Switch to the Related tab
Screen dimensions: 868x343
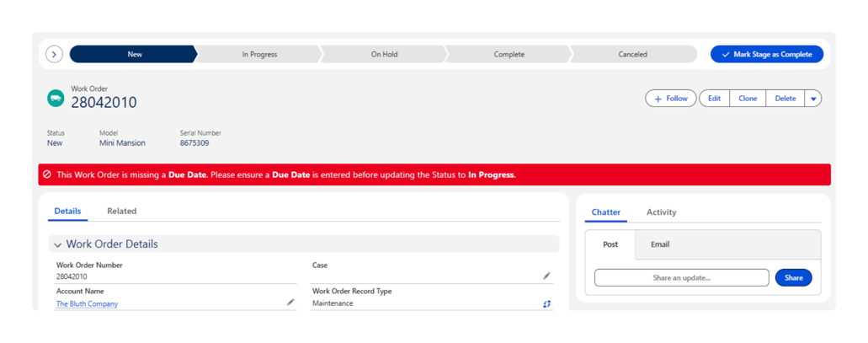(x=121, y=211)
